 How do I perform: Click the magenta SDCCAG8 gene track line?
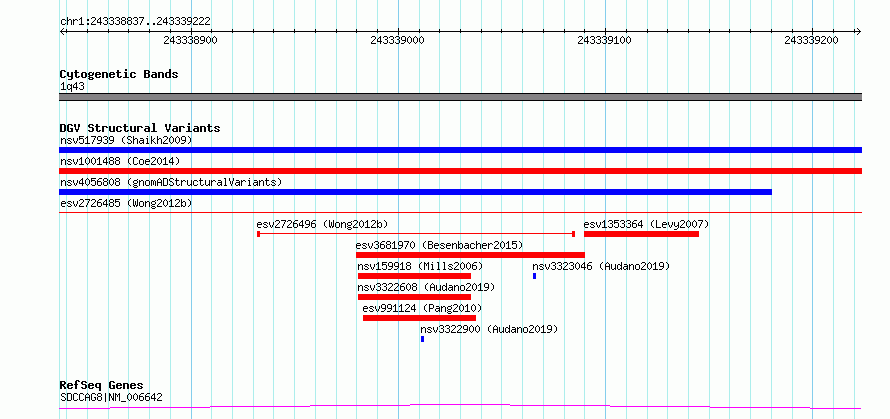(460, 406)
